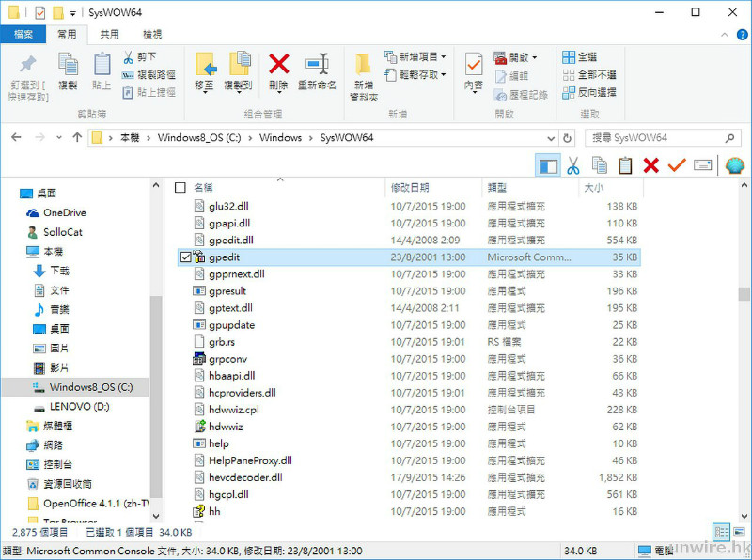Click Select none in ribbon
Viewport: 752px width, 560px height.
point(589,75)
